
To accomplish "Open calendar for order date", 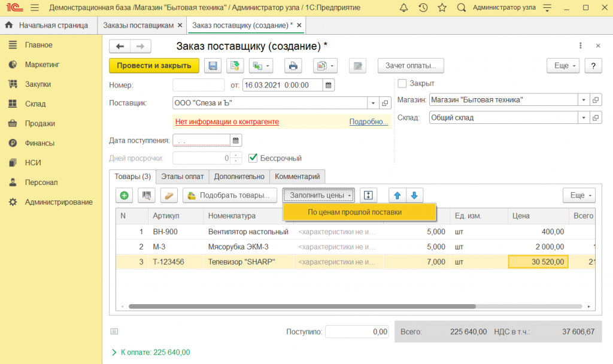I will (329, 85).
